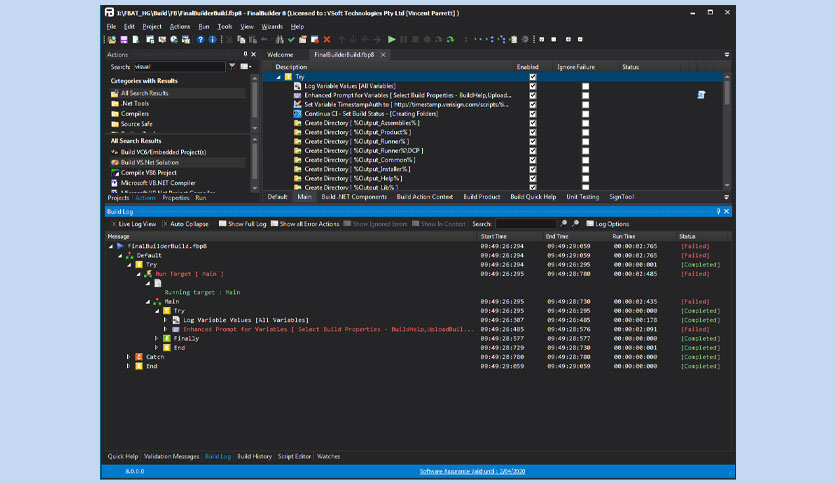This screenshot has height=484, width=836.
Task: Open Log Options in the Build Log toolbar
Action: (x=608, y=224)
